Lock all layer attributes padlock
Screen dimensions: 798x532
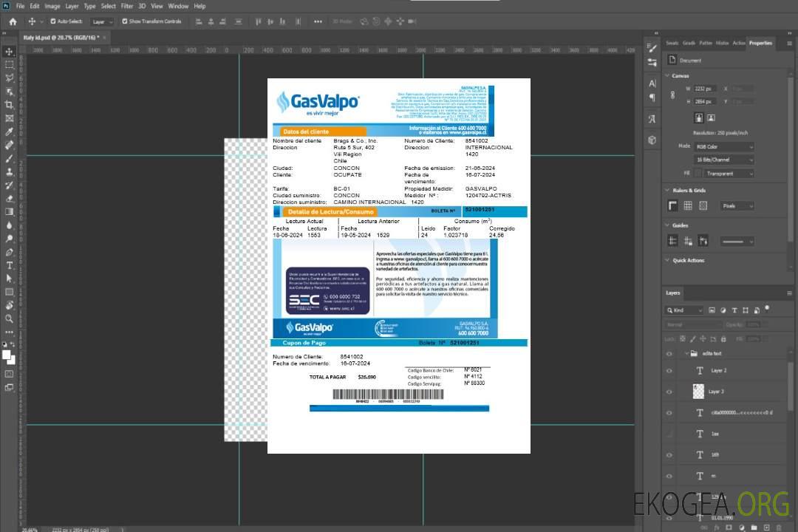pos(723,339)
